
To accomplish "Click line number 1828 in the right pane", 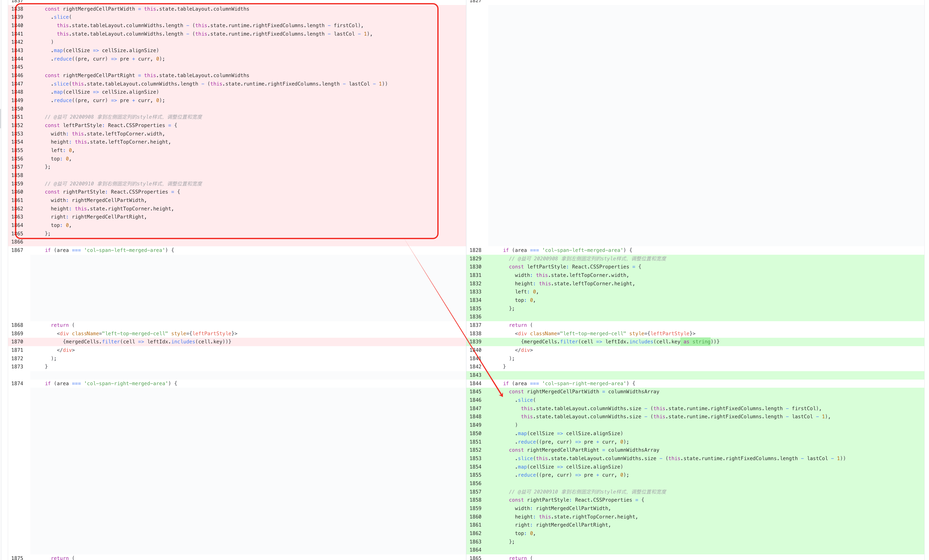I will pos(475,250).
